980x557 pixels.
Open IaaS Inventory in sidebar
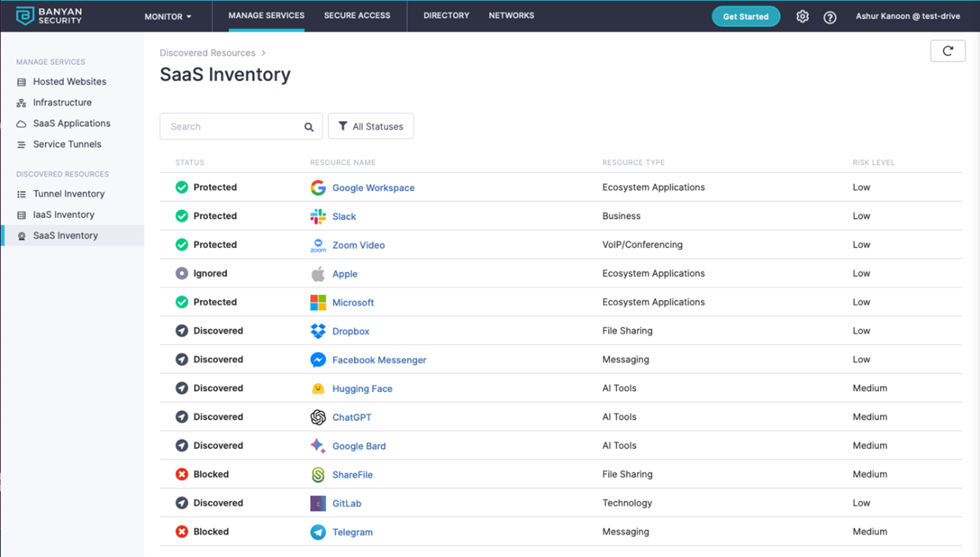tap(63, 214)
